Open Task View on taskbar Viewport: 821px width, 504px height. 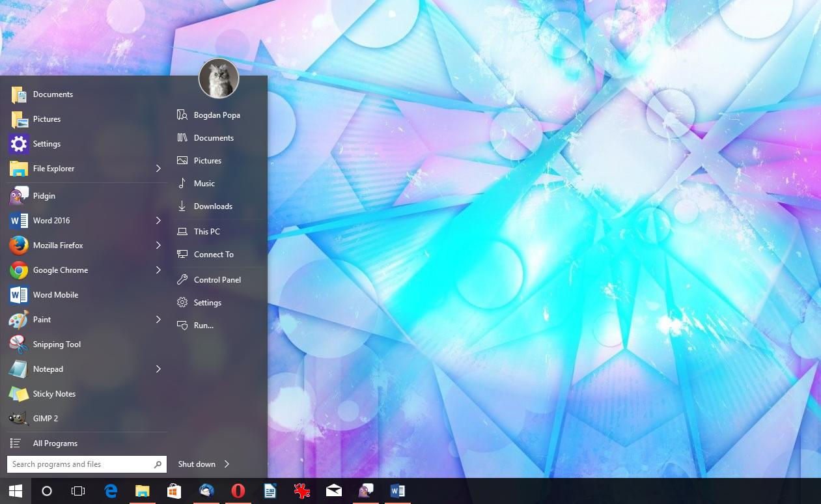(78, 491)
